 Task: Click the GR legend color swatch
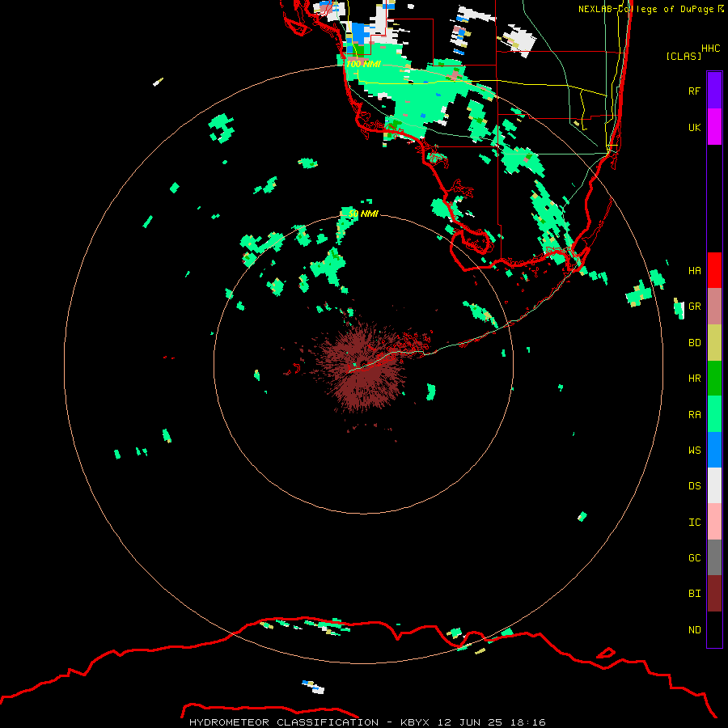pos(714,306)
